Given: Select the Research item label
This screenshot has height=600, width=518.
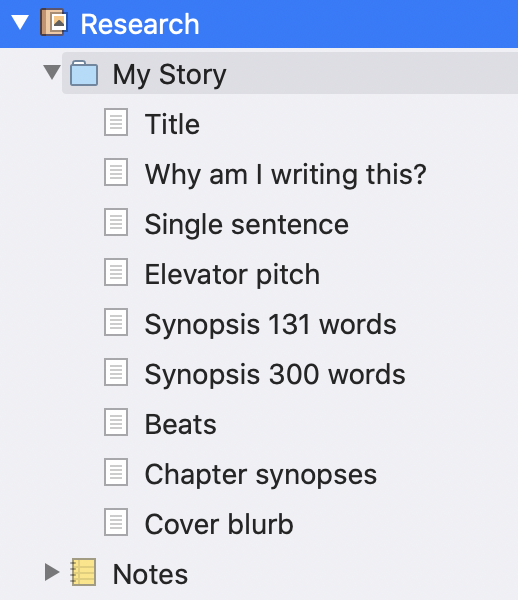Looking at the screenshot, I should [x=140, y=24].
